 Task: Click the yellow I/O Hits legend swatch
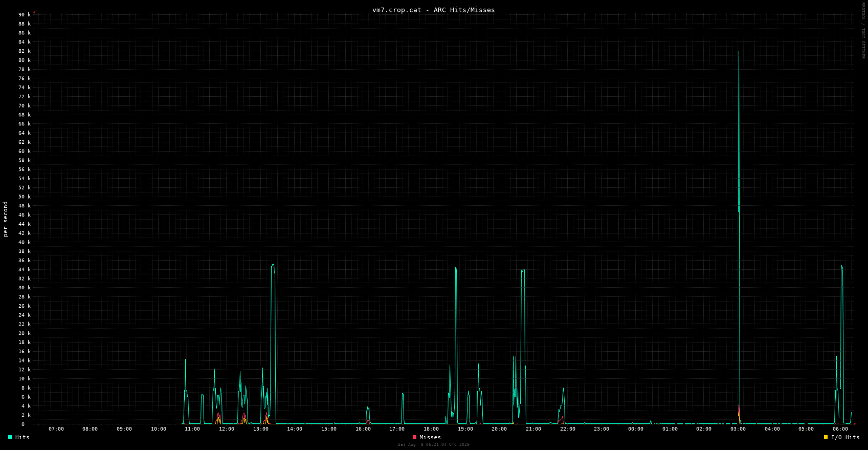pyautogui.click(x=826, y=437)
